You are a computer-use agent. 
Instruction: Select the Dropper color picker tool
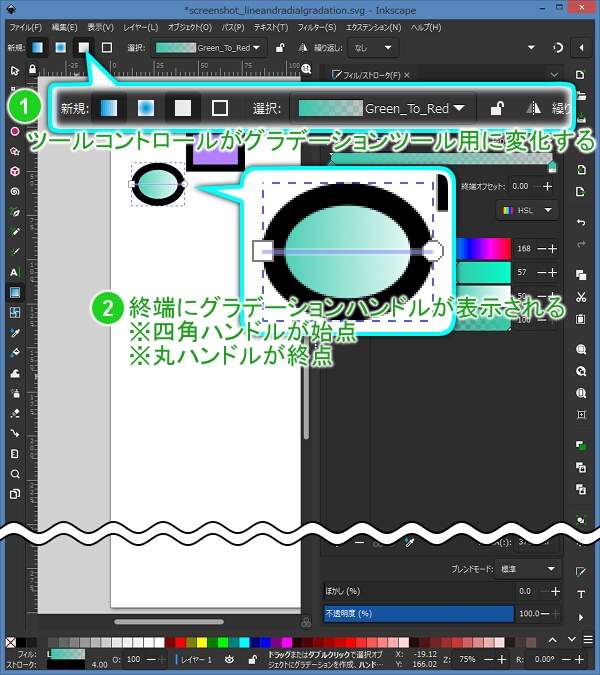pos(15,333)
